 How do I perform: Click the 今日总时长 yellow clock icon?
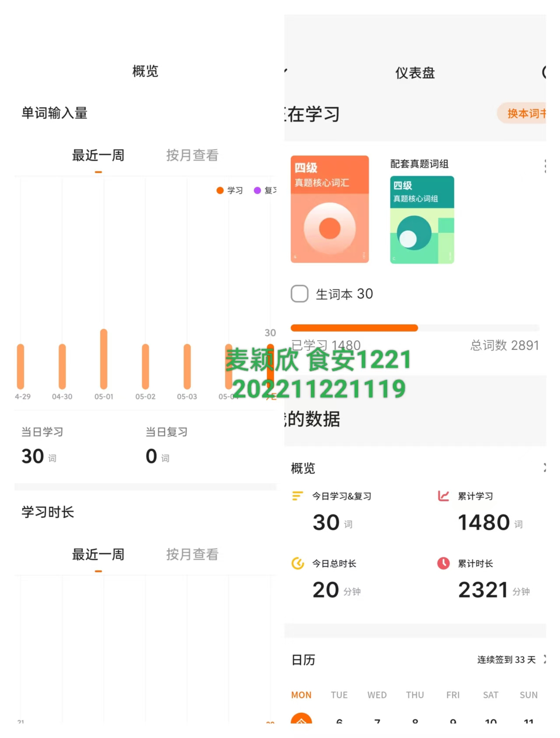point(298,563)
